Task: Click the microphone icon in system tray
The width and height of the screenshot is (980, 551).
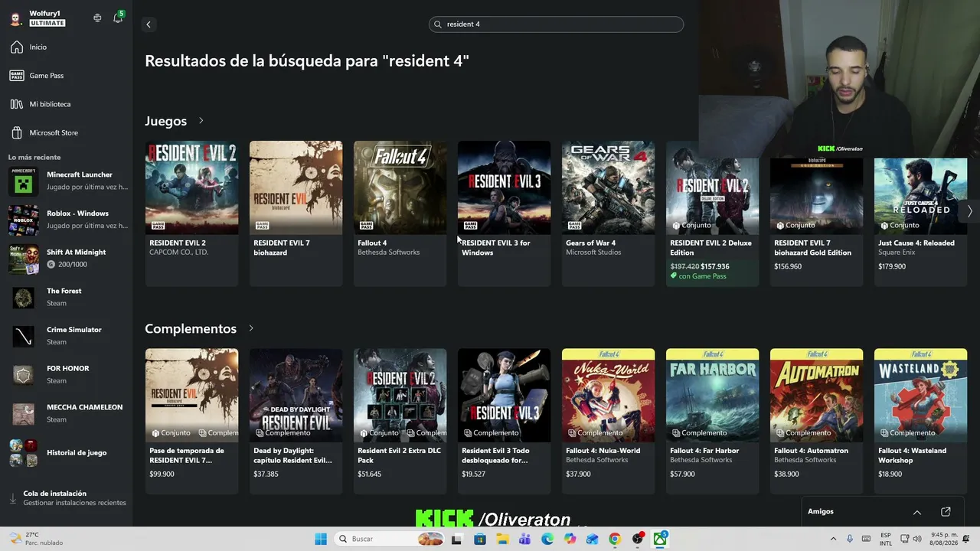Action: 850,539
